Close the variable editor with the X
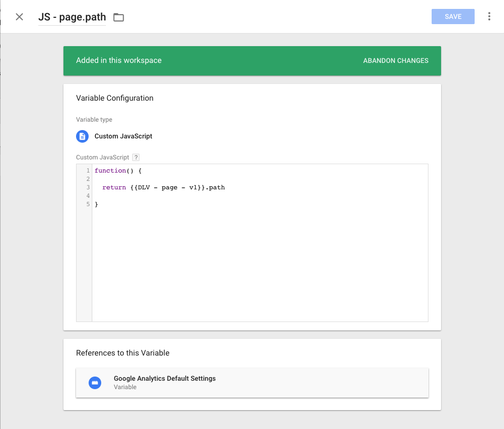 (x=19, y=17)
